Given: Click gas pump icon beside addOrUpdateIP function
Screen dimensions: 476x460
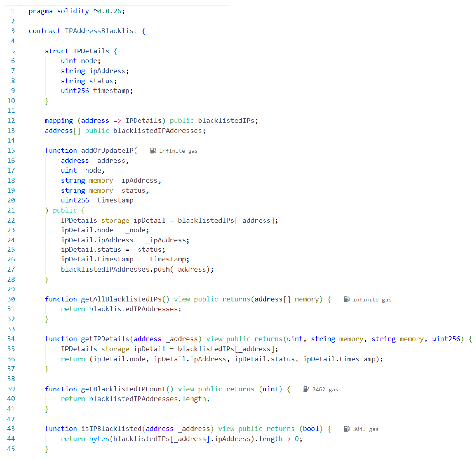Looking at the screenshot, I should [153, 151].
